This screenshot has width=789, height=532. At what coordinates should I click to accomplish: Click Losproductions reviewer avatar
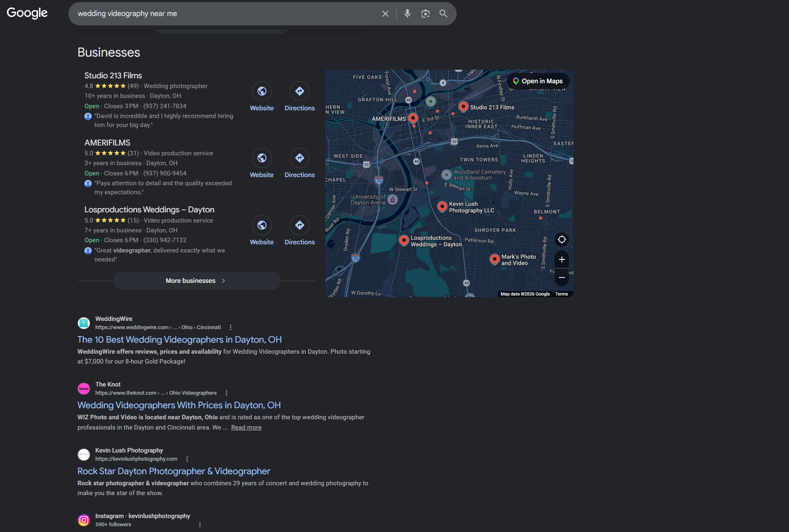(88, 251)
